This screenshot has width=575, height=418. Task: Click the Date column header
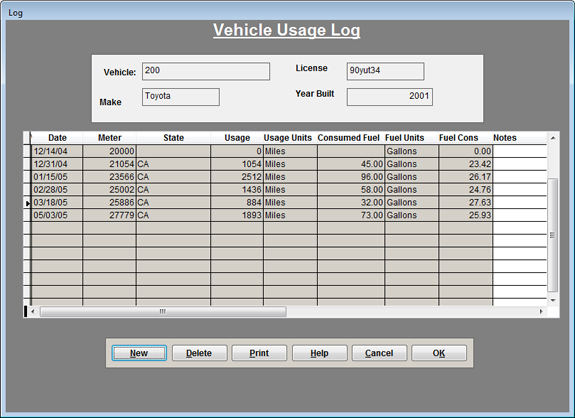click(57, 138)
